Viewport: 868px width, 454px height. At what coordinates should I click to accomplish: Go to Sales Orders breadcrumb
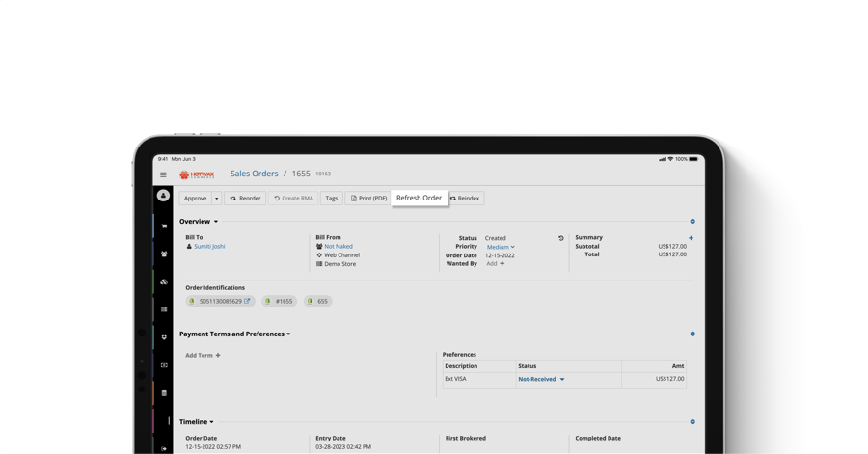[x=254, y=174]
